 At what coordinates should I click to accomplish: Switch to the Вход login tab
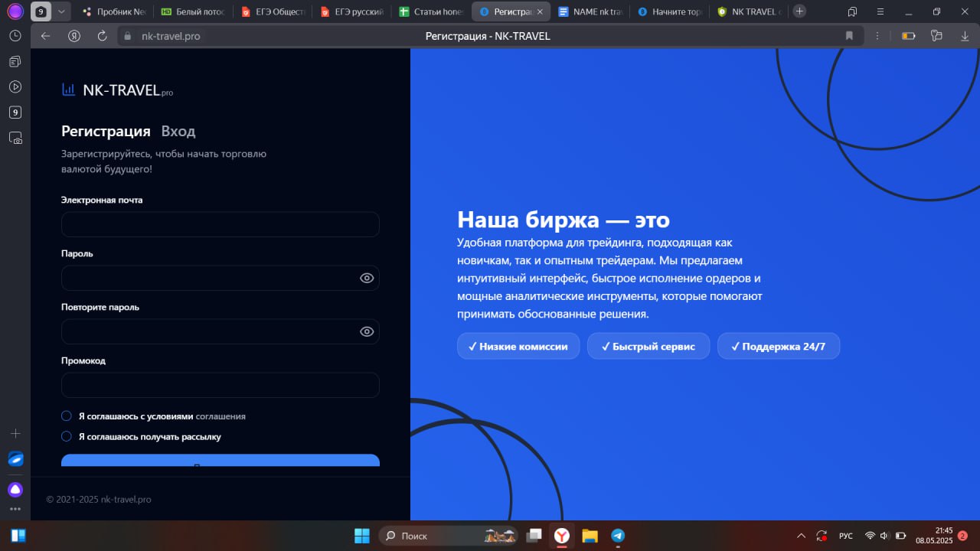point(178,131)
